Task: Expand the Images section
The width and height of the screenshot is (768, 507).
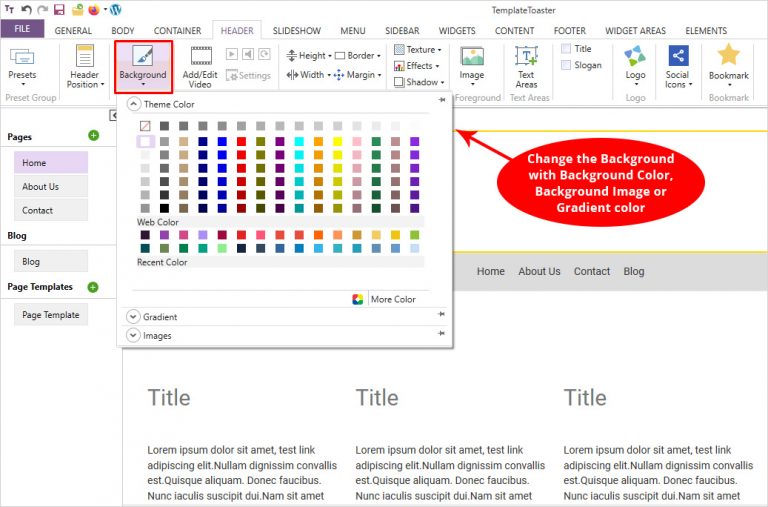Action: point(134,336)
